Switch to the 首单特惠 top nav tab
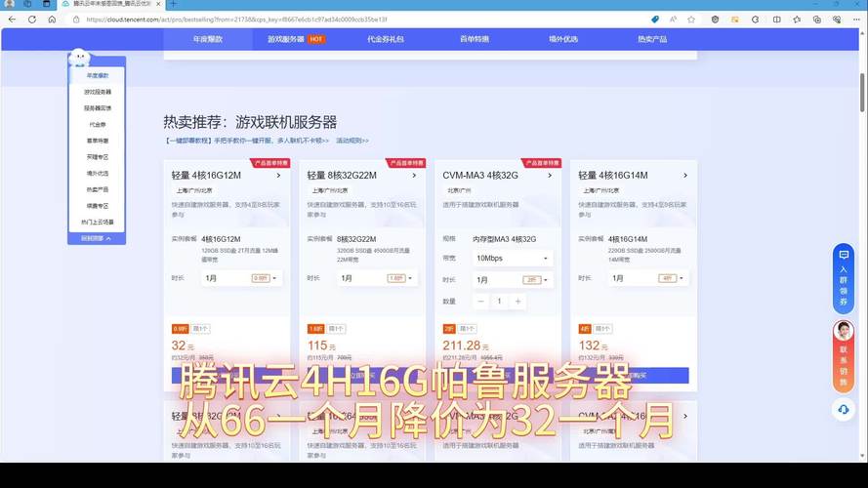 (475, 39)
